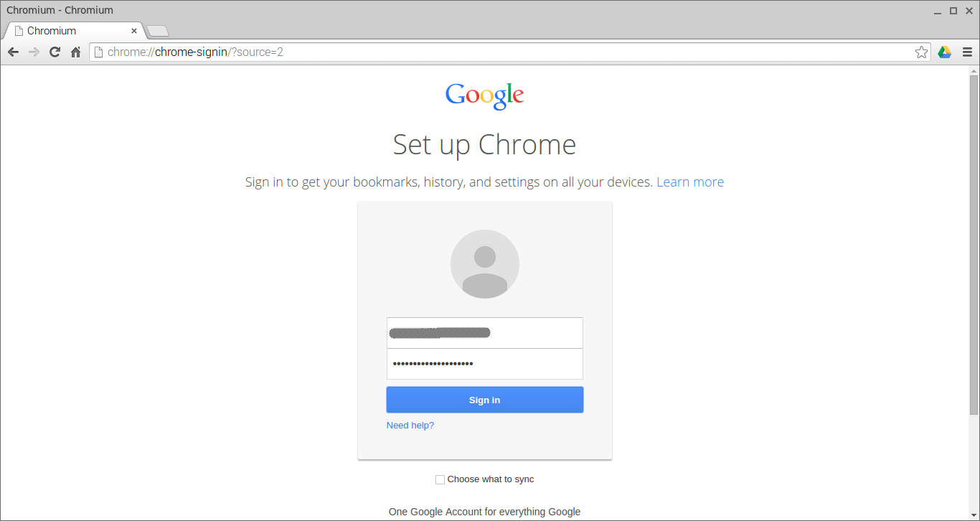Viewport: 980px width, 521px height.
Task: Maximize the Chromium window
Action: (953, 11)
